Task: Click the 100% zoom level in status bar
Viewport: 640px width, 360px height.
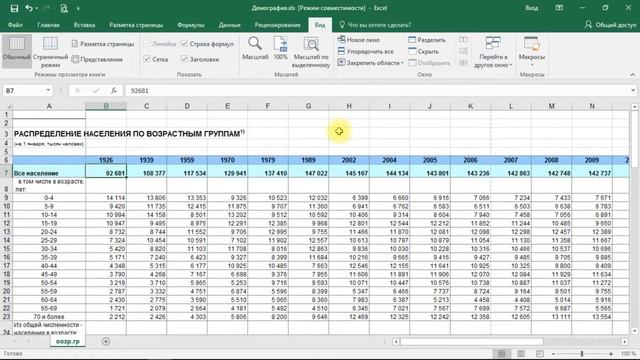Action: click(628, 353)
